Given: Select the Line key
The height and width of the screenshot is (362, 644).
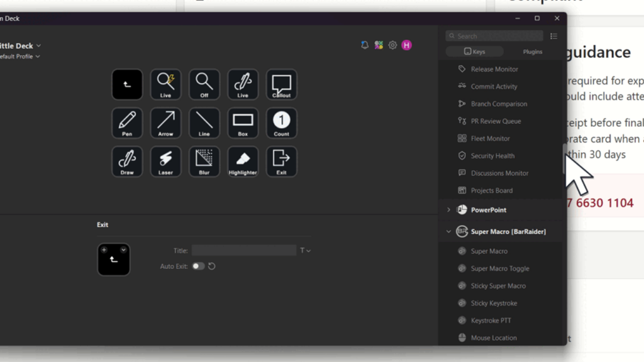Looking at the screenshot, I should point(204,123).
